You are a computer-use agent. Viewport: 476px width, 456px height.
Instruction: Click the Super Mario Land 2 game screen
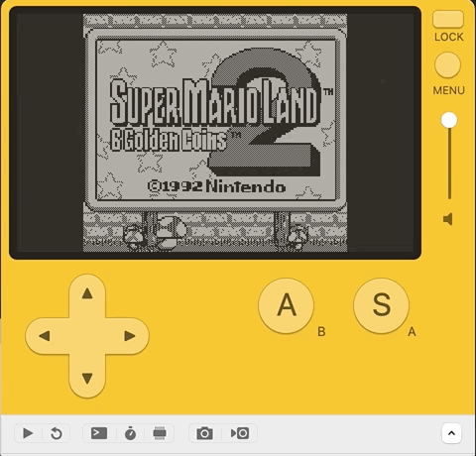click(x=215, y=133)
